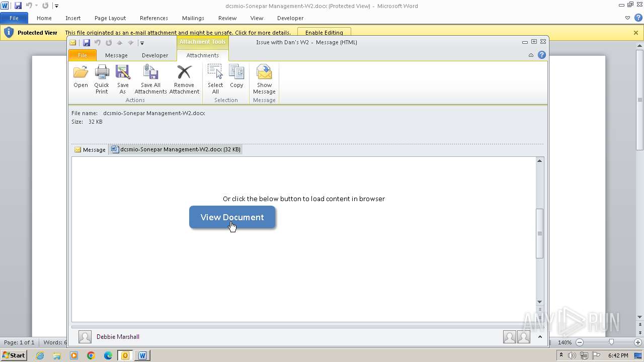Viewport: 644px width, 362px height.
Task: Open Developer tab in Outlook message
Action: coord(155,55)
